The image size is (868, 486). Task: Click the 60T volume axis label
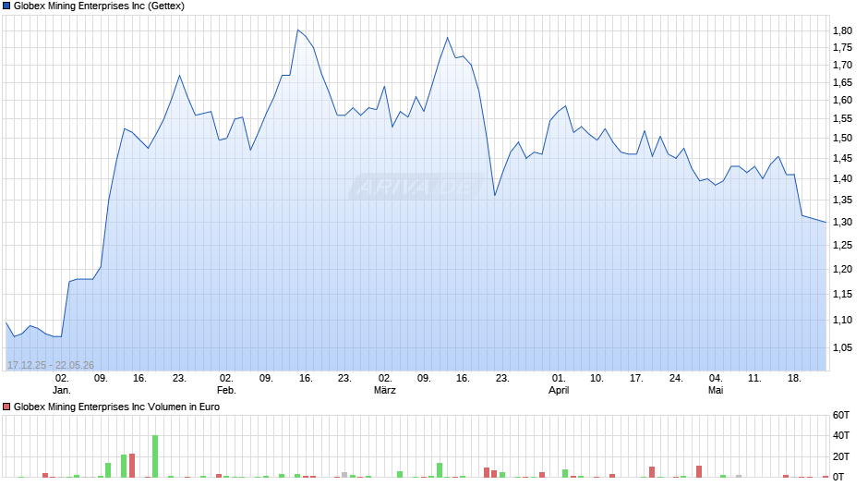point(841,415)
